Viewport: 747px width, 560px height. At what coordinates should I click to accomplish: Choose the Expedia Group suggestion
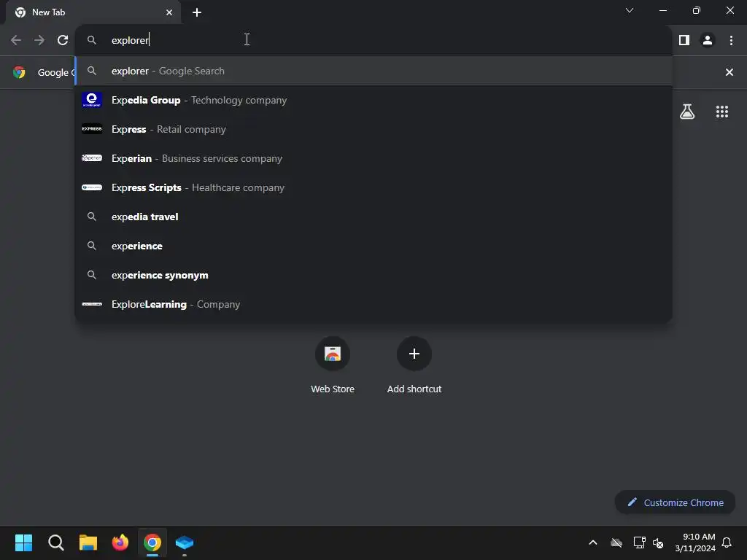coord(373,100)
